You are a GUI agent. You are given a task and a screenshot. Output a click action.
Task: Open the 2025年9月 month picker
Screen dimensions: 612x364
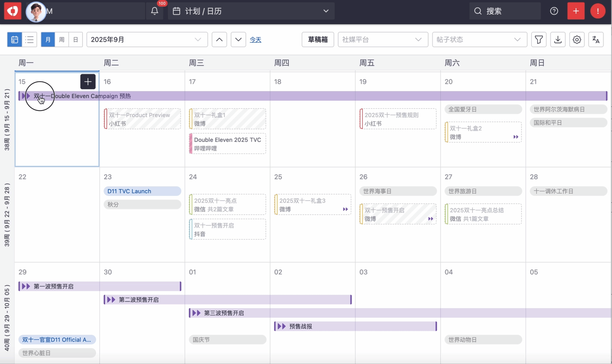[147, 39]
